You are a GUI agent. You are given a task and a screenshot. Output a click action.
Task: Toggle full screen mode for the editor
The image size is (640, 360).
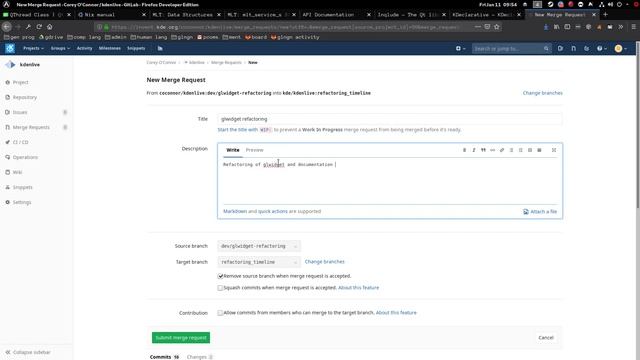coord(554,150)
